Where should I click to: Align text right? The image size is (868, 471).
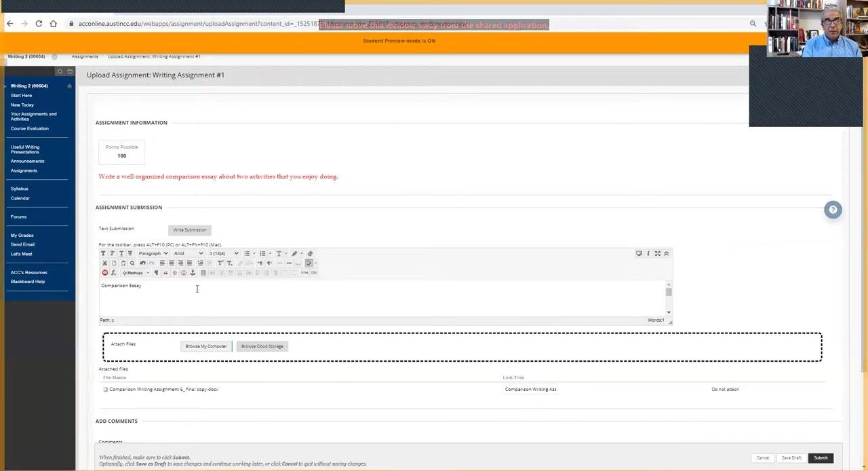(x=180, y=263)
